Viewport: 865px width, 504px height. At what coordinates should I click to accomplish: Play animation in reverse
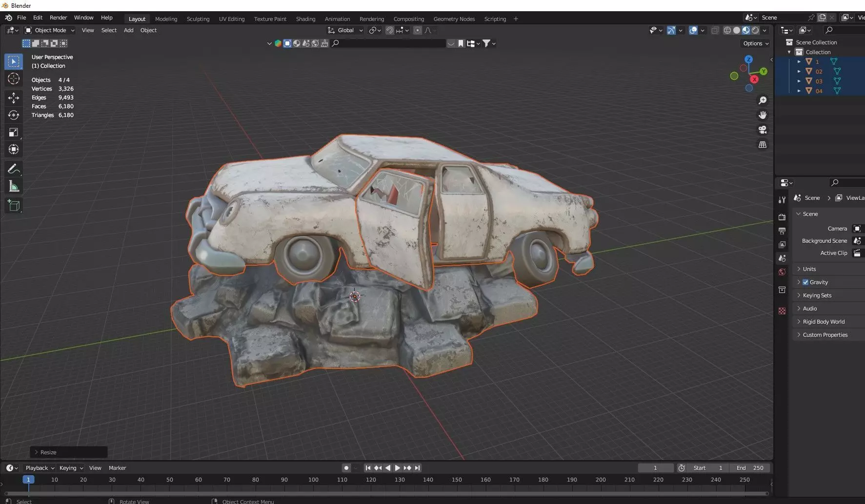(x=388, y=468)
